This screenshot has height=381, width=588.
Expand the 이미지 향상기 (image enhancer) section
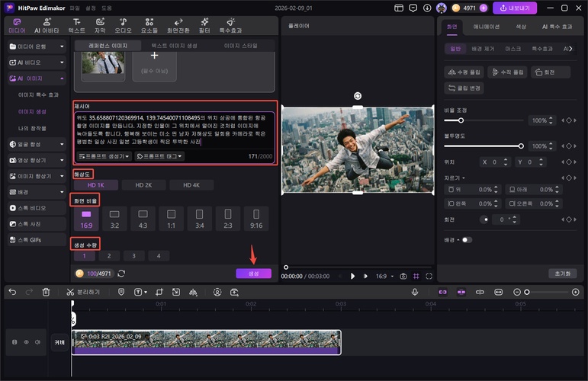37,176
